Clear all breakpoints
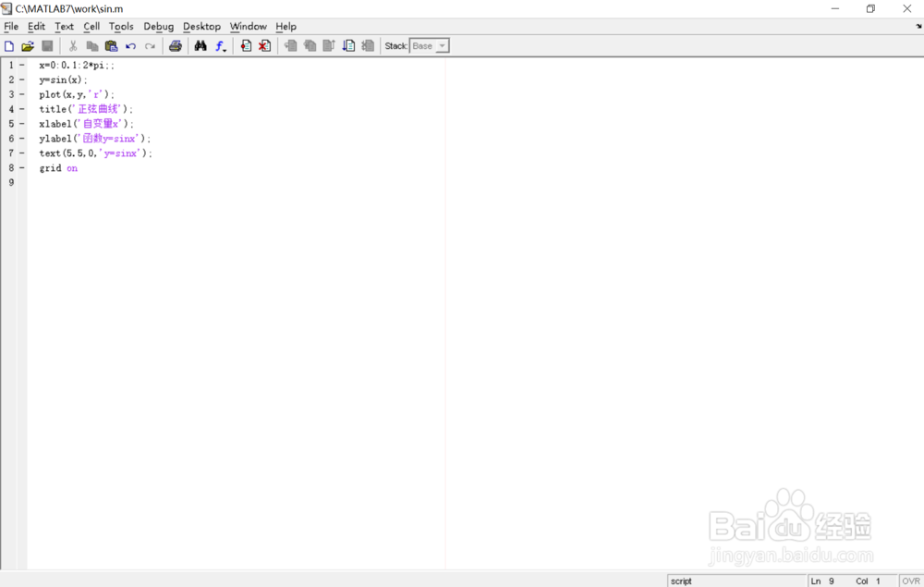 point(264,46)
